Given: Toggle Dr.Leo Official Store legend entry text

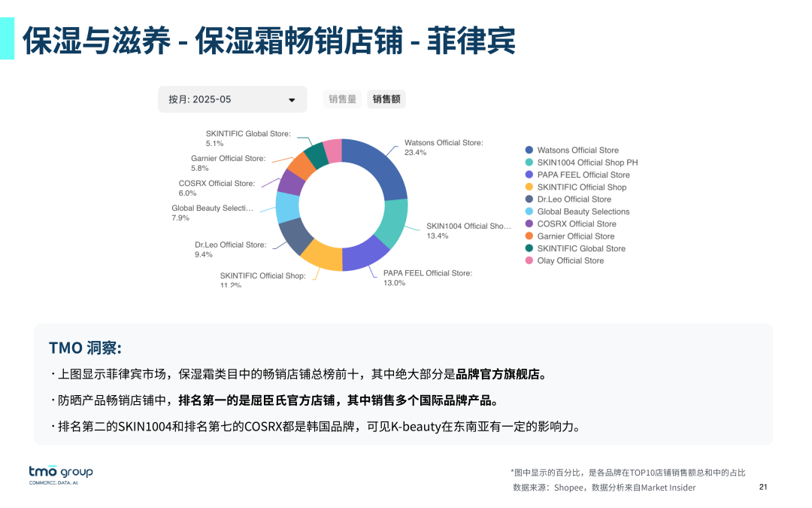Looking at the screenshot, I should coord(574,199).
